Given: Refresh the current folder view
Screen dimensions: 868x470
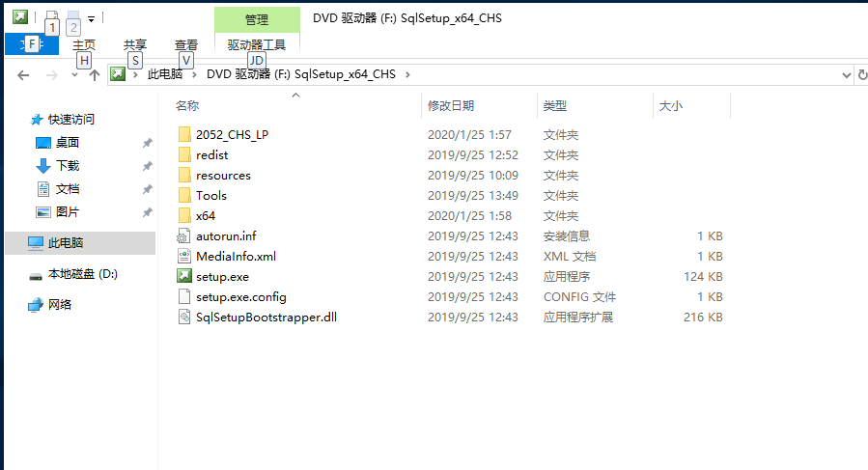Looking at the screenshot, I should (862, 74).
